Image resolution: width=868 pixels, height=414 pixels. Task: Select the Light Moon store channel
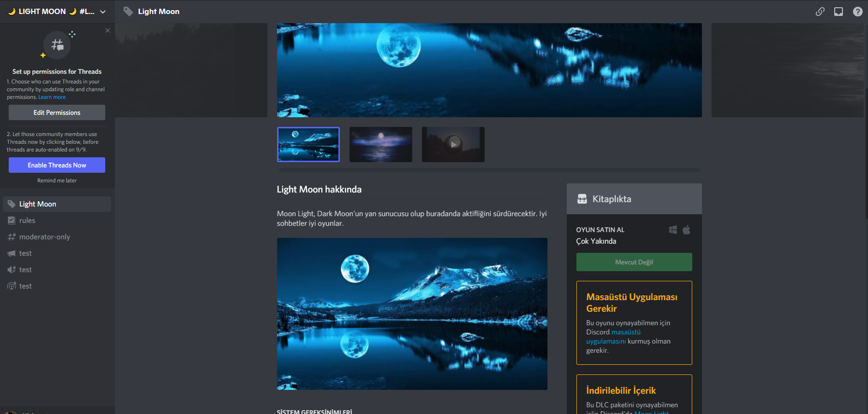point(57,204)
